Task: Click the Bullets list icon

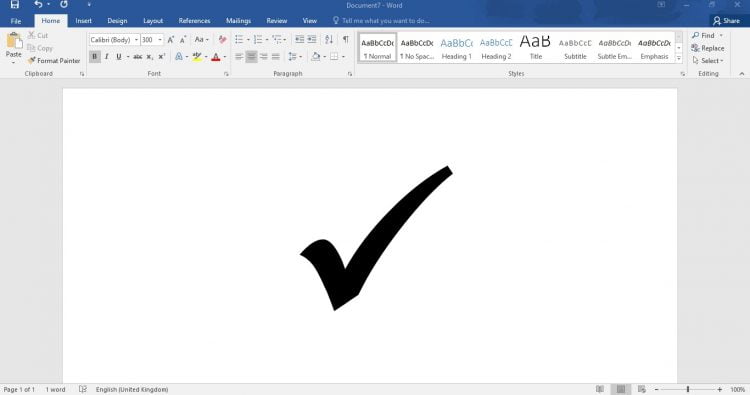Action: coord(239,40)
